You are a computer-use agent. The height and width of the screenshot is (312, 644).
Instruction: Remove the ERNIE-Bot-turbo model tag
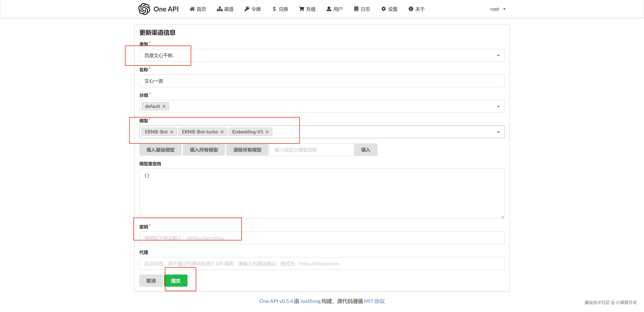coord(222,132)
